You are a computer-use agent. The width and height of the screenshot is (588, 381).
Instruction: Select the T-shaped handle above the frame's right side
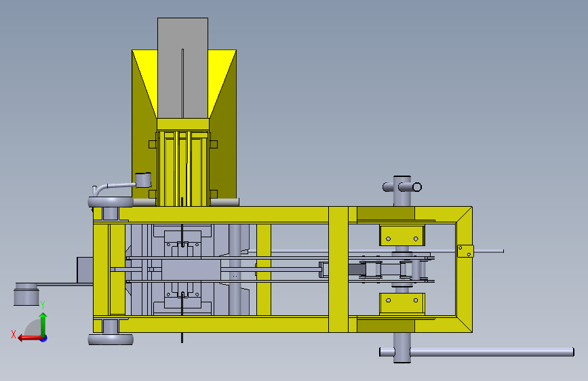coord(402,186)
